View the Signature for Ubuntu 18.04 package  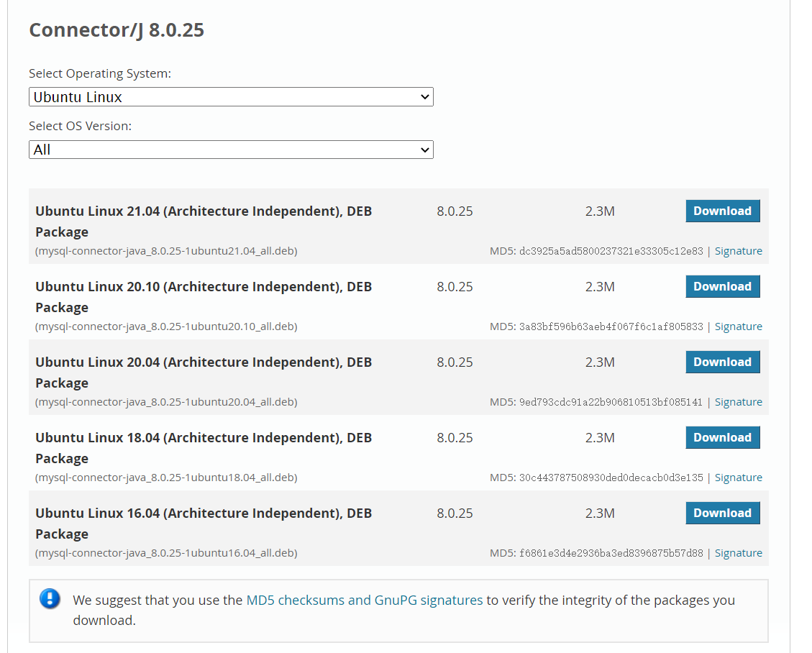tap(738, 478)
